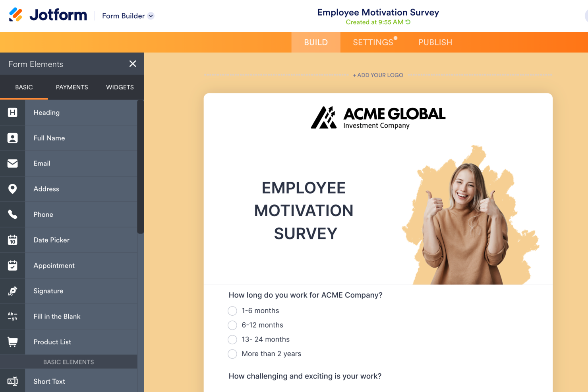Viewport: 588px width, 392px height.
Task: Choose the Address location pin icon
Action: (x=12, y=189)
